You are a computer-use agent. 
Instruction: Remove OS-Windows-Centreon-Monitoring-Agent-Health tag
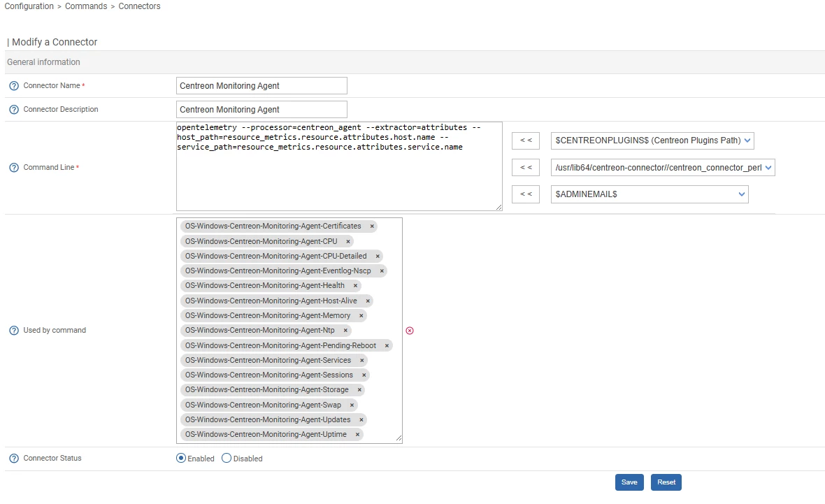click(x=355, y=286)
